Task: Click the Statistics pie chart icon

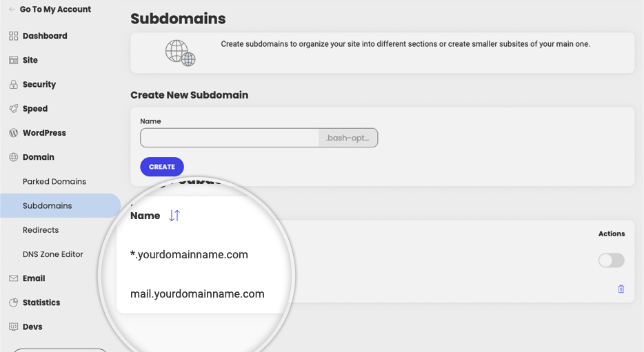Action: (14, 302)
